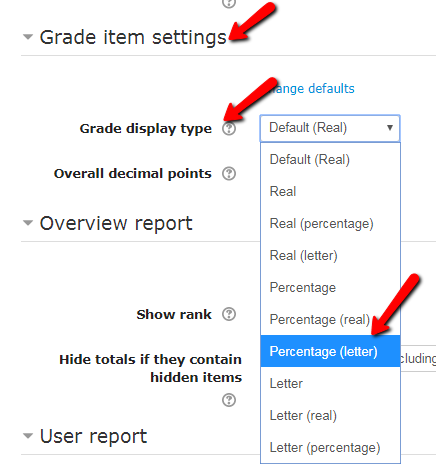Image resolution: width=436 pixels, height=473 pixels.
Task: Select highlighted Percentage (letter) option
Action: (x=330, y=351)
